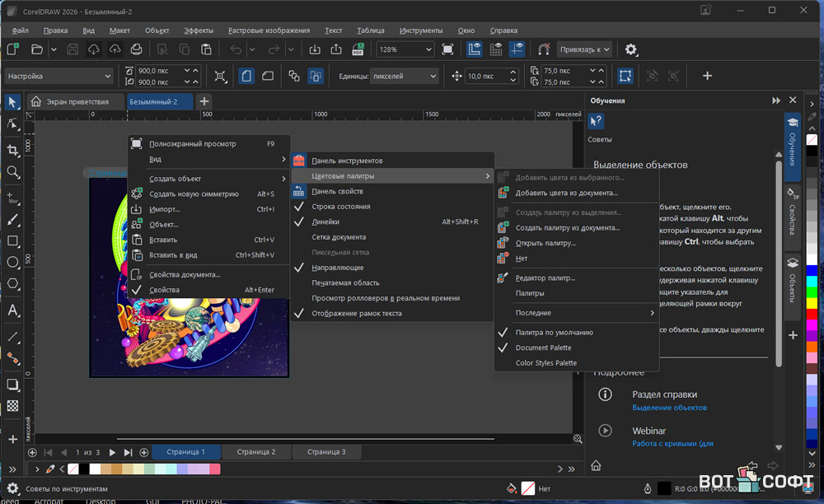Click Редактор палитр menu entry
Viewport: 824px width, 504px height.
[x=545, y=278]
